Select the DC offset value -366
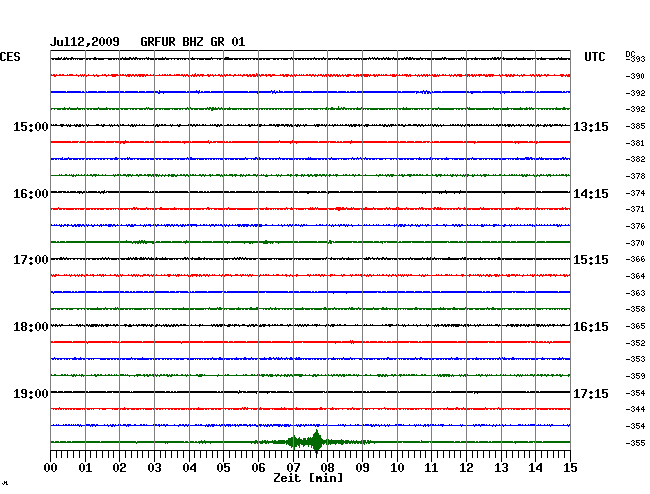Viewport: 650px width, 494px height. pyautogui.click(x=635, y=259)
